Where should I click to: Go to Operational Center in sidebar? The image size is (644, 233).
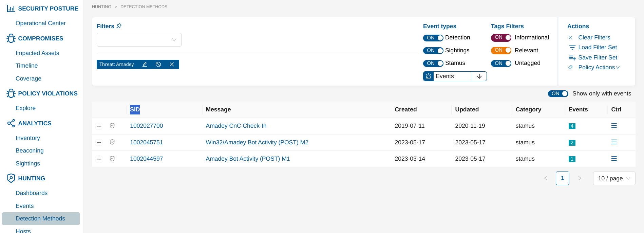point(41,23)
